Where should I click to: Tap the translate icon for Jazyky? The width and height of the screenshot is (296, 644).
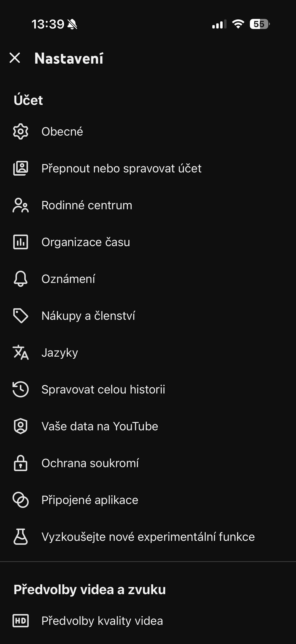20,352
